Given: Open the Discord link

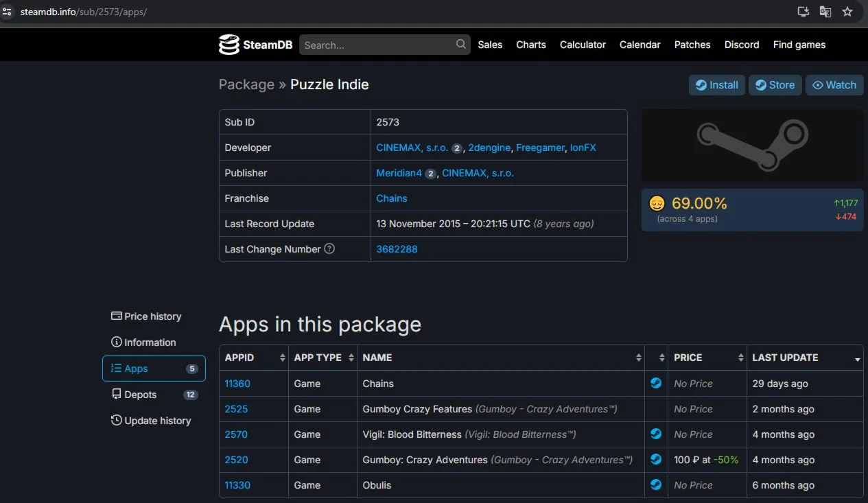Looking at the screenshot, I should point(742,45).
